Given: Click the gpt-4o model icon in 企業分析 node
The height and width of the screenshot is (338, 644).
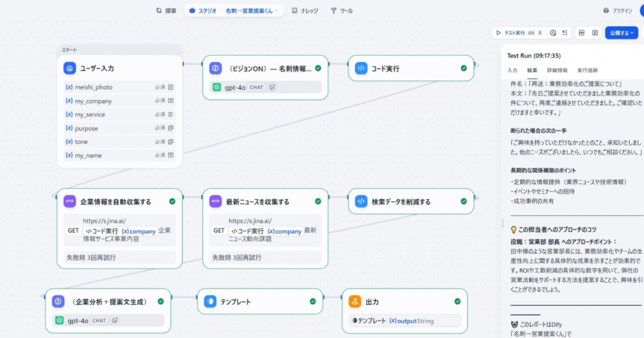Looking at the screenshot, I should [60, 320].
